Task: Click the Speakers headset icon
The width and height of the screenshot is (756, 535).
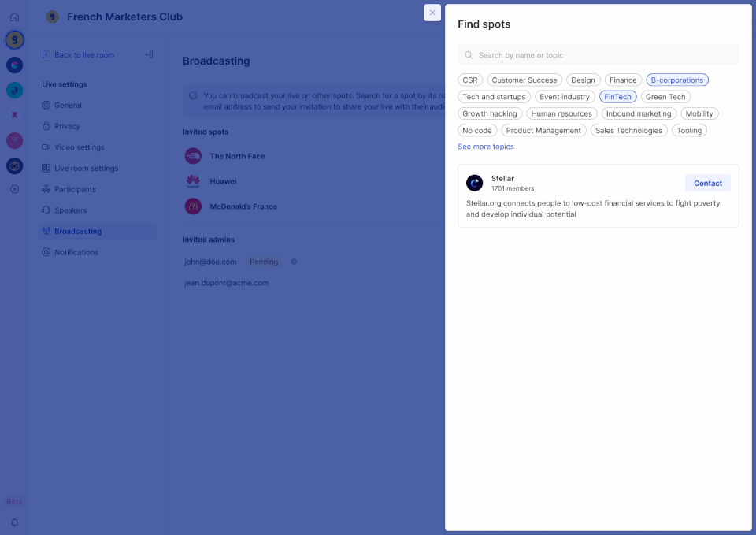Action: [46, 210]
